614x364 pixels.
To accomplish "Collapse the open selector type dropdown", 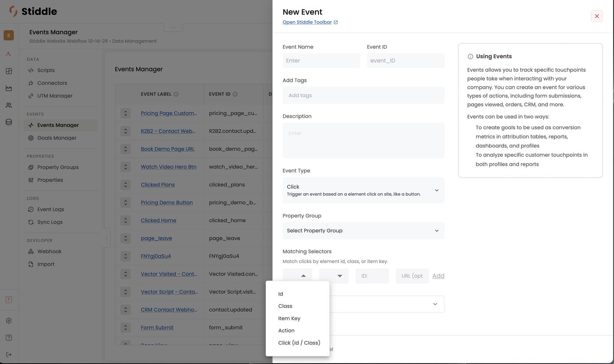I will point(297,276).
